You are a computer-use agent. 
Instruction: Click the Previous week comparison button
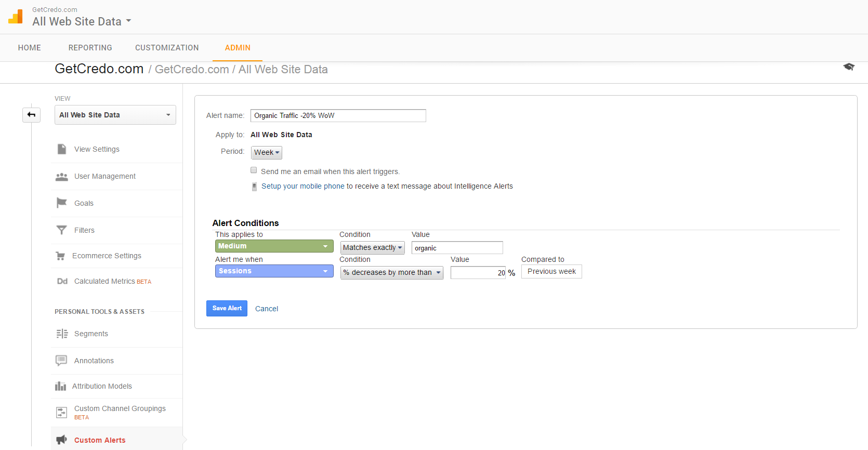(551, 271)
